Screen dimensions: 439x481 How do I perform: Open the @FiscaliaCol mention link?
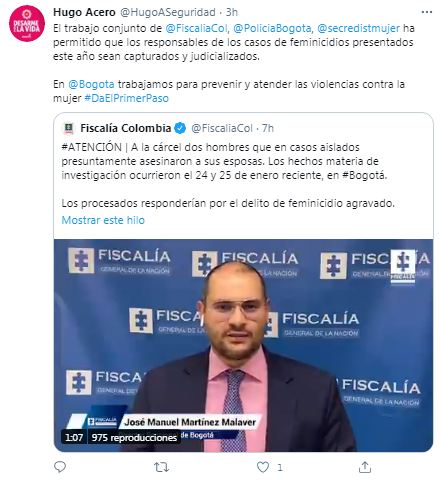[x=196, y=28]
